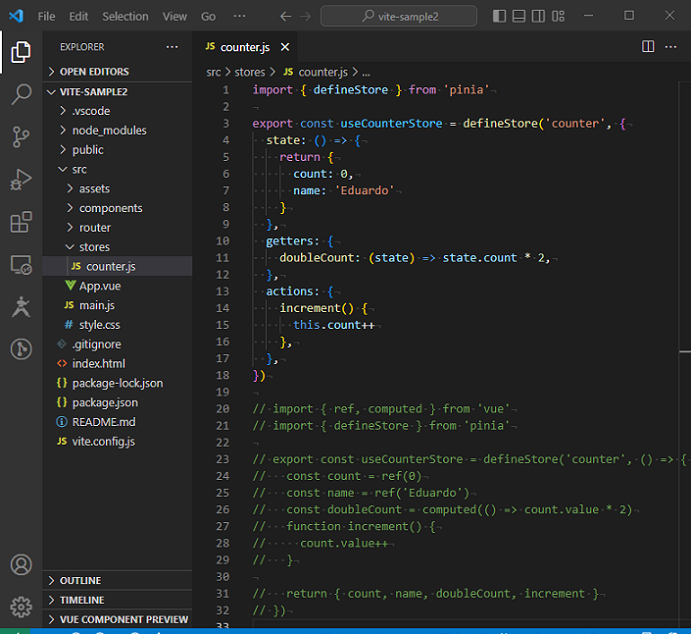
Task: Expand the node_modules folder
Action: coord(117,130)
